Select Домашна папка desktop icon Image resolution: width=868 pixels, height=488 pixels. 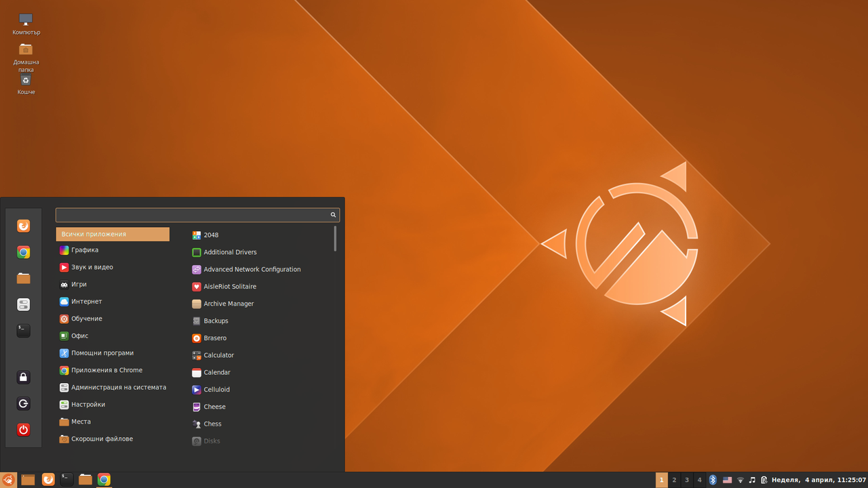click(26, 58)
